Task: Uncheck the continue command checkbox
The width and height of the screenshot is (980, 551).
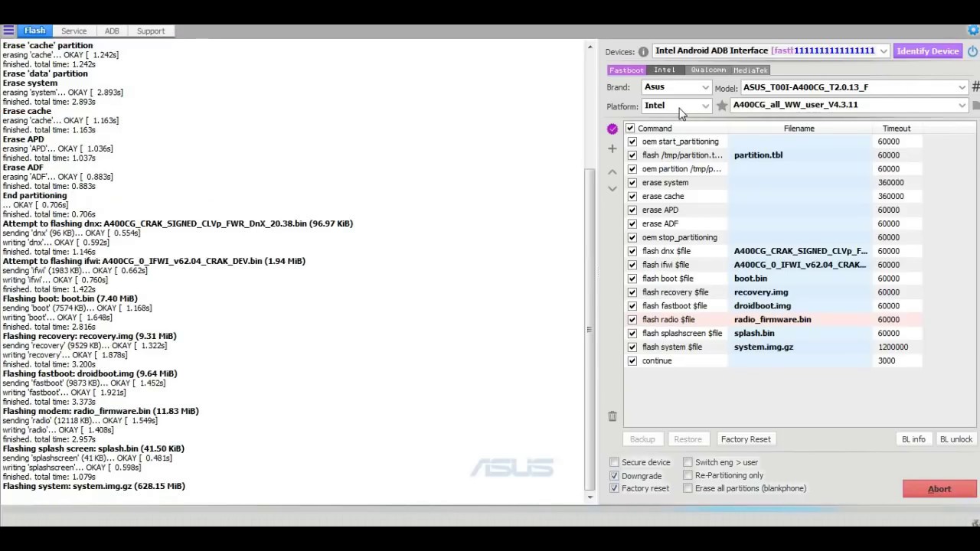Action: point(632,361)
